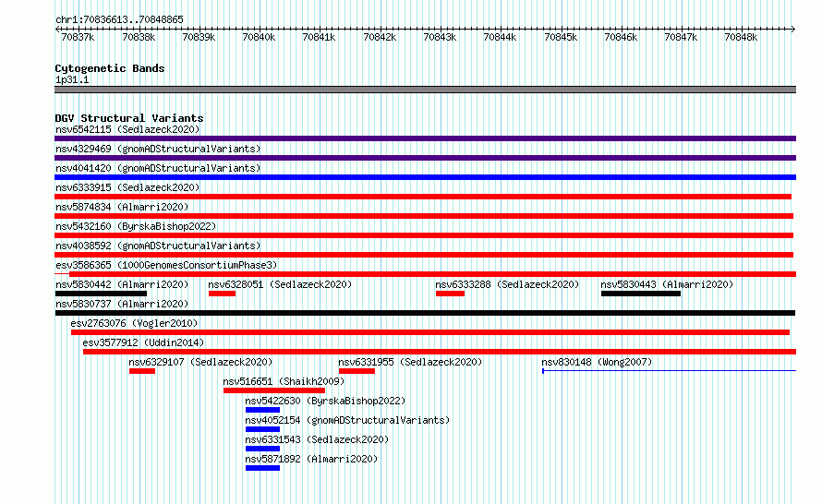822x504 pixels.
Task: Click the nsv5871892 (Almarri2020) label
Action: (x=311, y=459)
